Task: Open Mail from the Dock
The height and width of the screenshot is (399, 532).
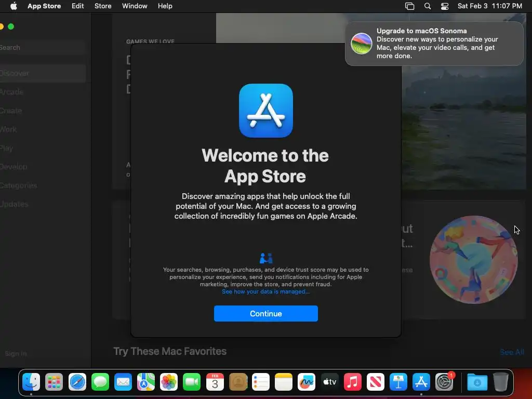Action: 123,382
